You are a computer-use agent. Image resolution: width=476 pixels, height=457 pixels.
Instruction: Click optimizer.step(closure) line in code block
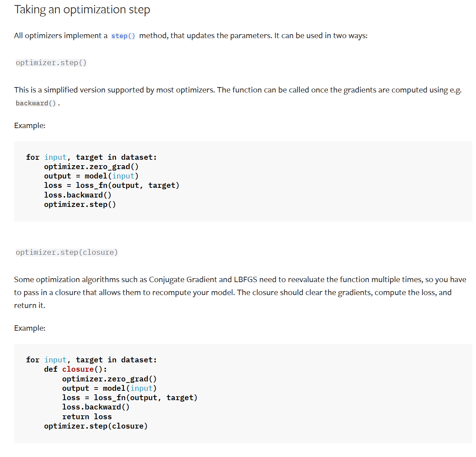tap(96, 426)
